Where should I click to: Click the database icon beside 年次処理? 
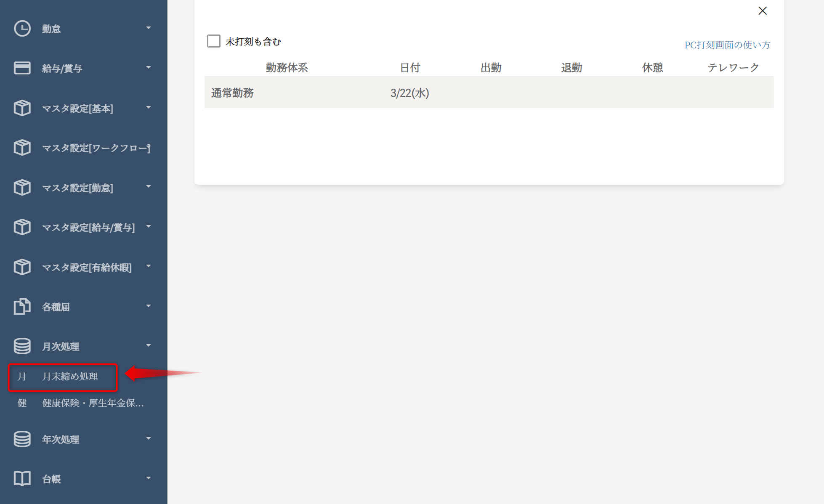(22, 439)
